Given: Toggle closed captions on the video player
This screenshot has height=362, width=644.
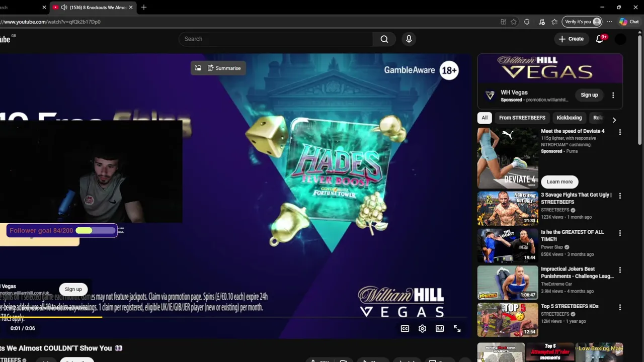Looking at the screenshot, I should [405, 328].
